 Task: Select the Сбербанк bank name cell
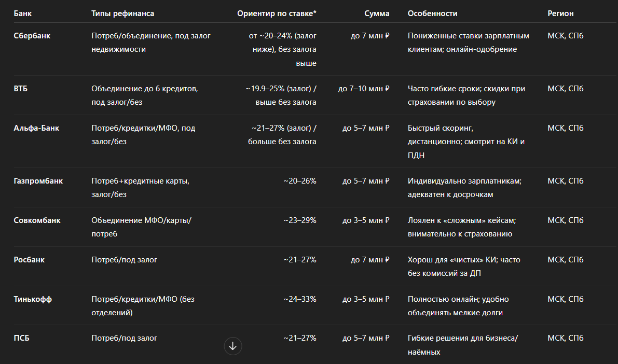tap(32, 36)
